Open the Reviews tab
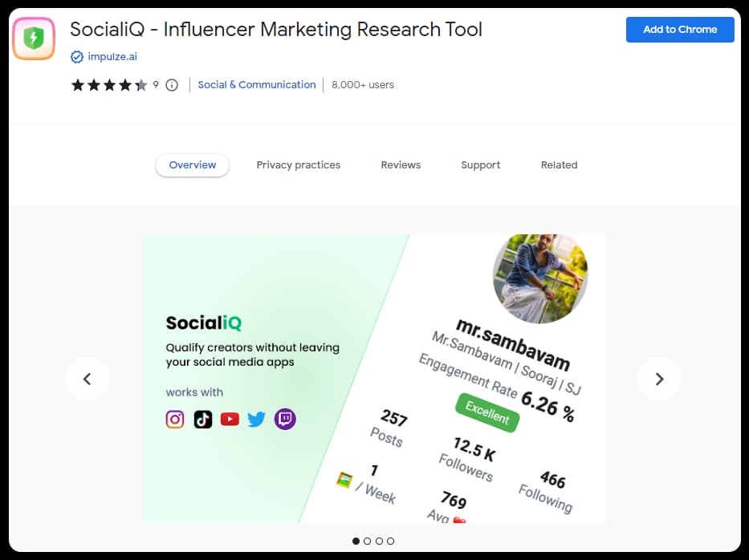The height and width of the screenshot is (560, 749). coord(401,165)
